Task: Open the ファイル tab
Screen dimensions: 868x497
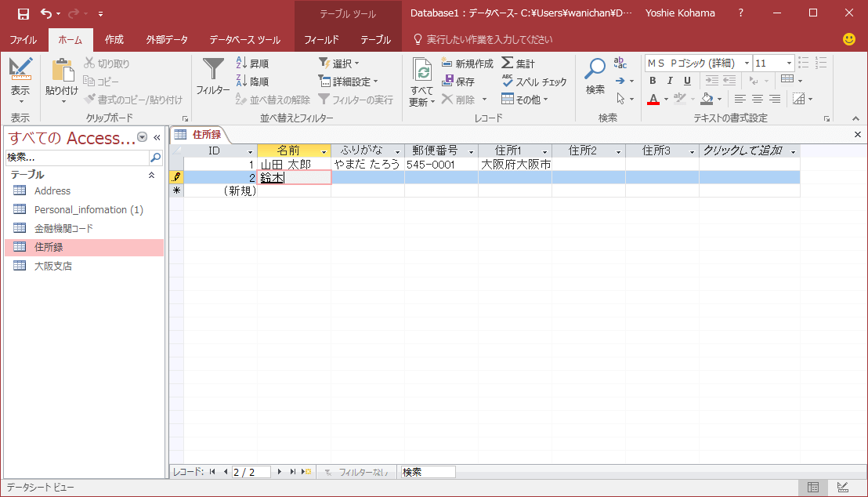Action: click(24, 40)
